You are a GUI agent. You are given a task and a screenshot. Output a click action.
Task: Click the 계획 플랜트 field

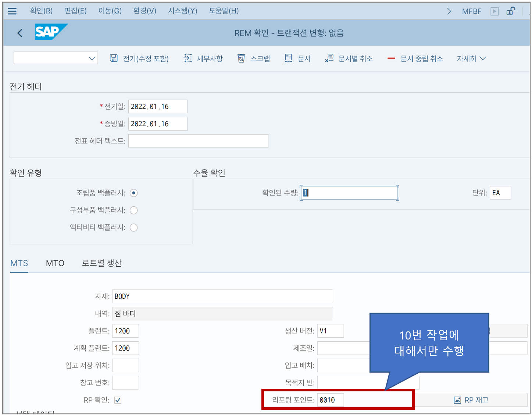(x=125, y=348)
